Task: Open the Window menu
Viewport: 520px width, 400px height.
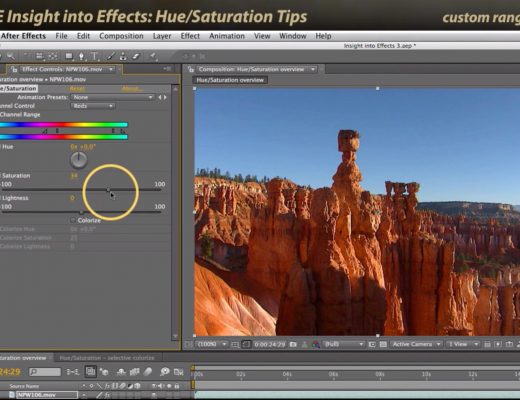Action: click(293, 36)
